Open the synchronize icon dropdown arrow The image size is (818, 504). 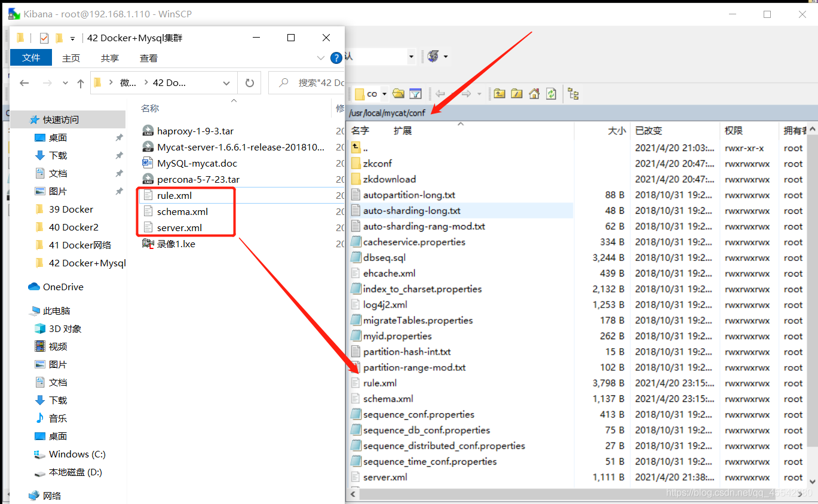point(446,57)
